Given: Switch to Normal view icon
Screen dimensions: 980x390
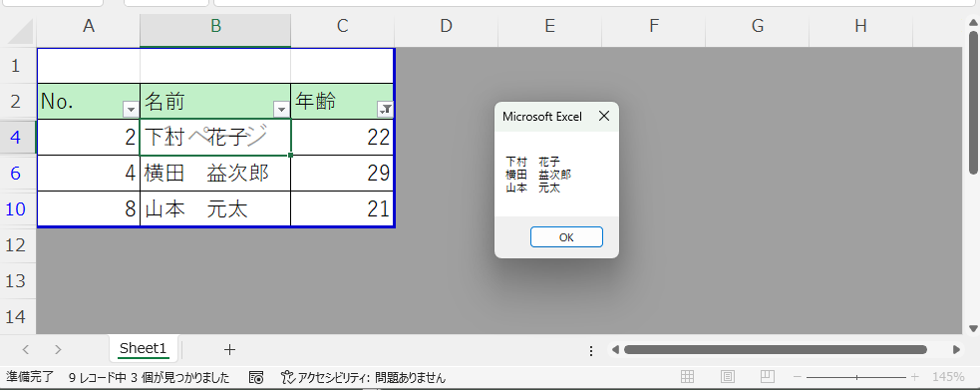Looking at the screenshot, I should (x=688, y=377).
